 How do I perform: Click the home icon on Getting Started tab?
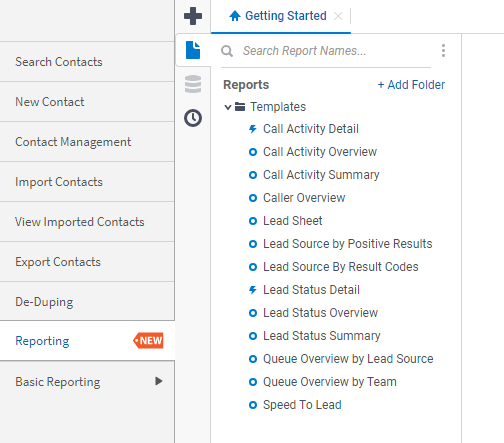pos(235,16)
